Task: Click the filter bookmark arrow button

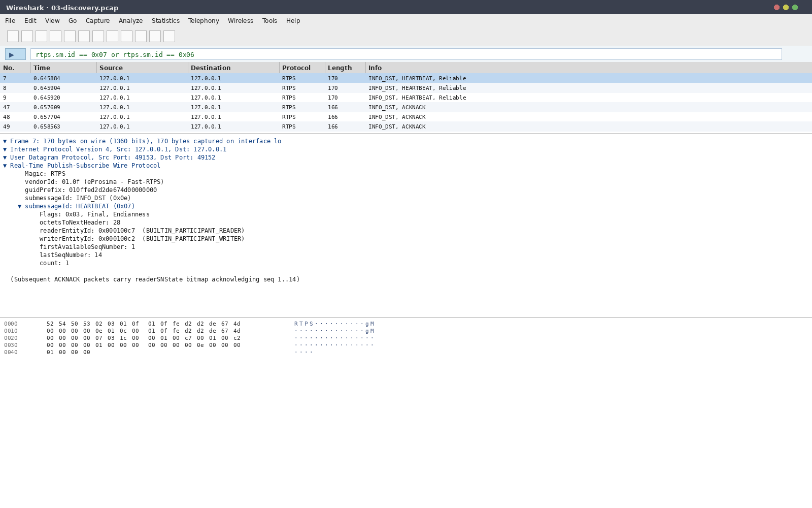Action: pyautogui.click(x=15, y=54)
